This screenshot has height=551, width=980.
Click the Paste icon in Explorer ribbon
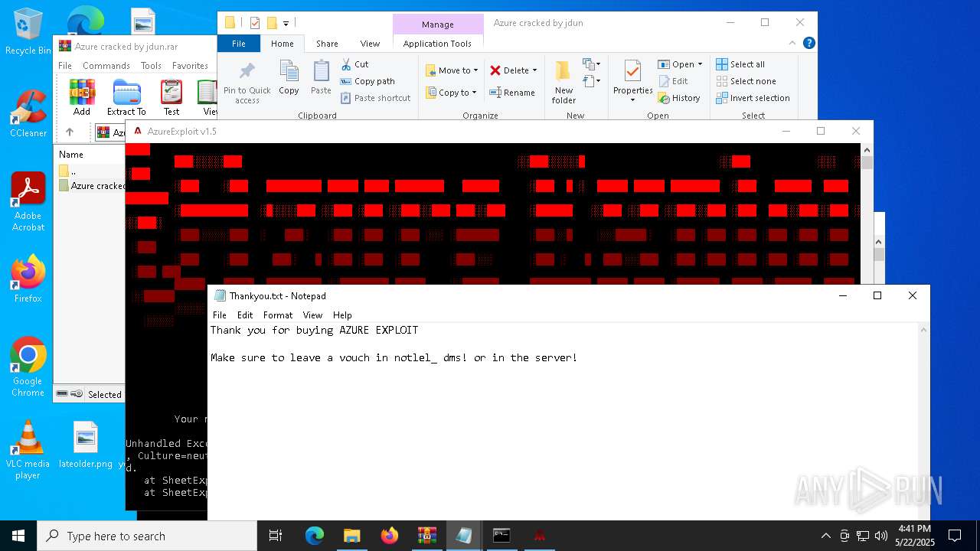pyautogui.click(x=321, y=71)
